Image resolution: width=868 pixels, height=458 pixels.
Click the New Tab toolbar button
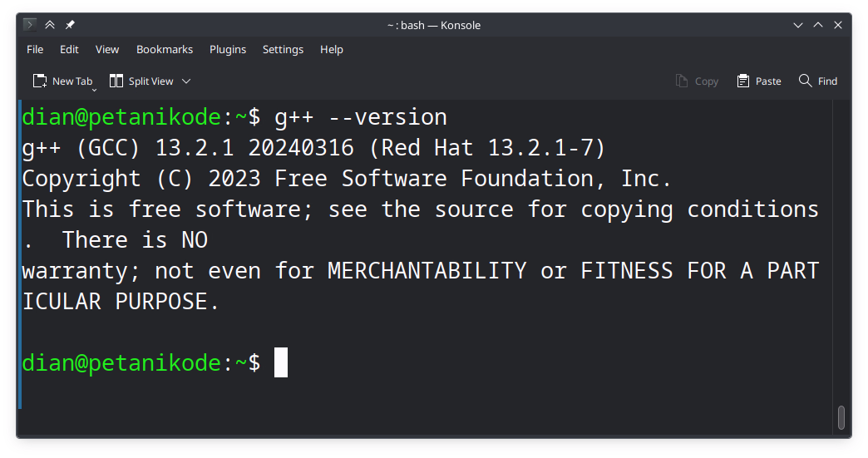(62, 81)
